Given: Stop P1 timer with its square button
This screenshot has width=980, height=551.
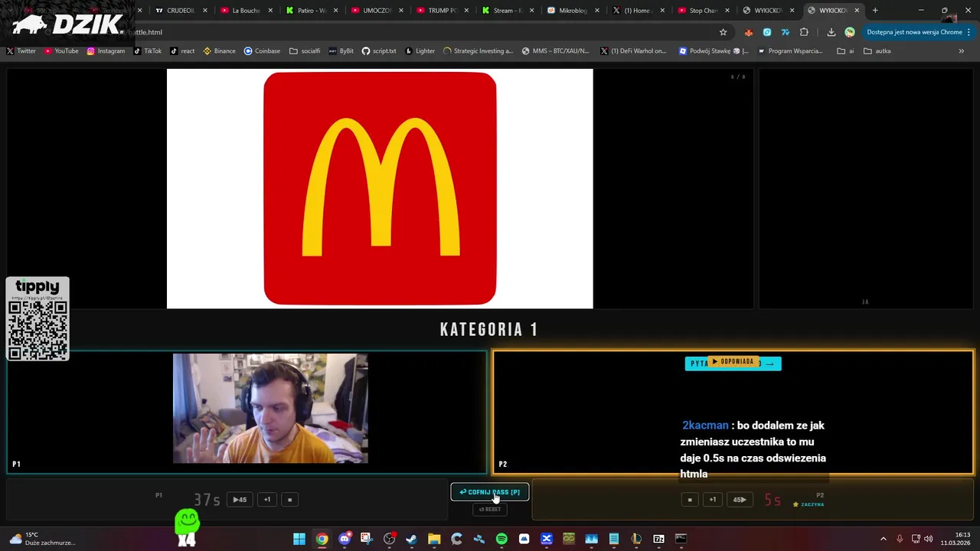Looking at the screenshot, I should (x=289, y=500).
